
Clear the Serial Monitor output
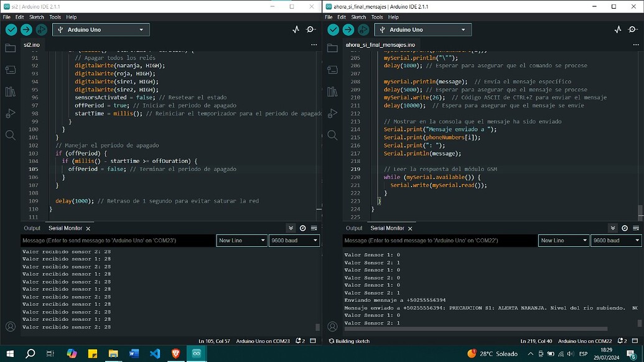tap(314, 228)
